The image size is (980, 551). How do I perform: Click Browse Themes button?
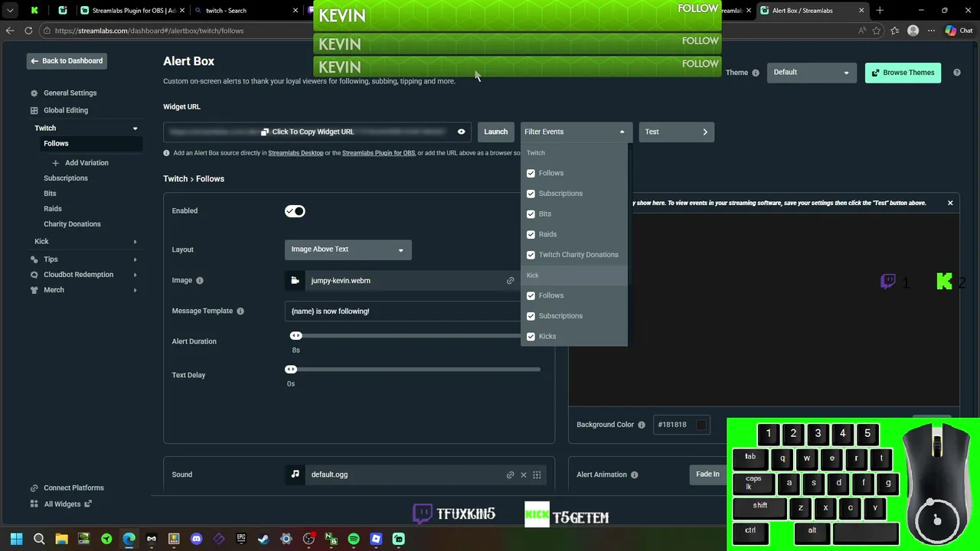coord(903,73)
